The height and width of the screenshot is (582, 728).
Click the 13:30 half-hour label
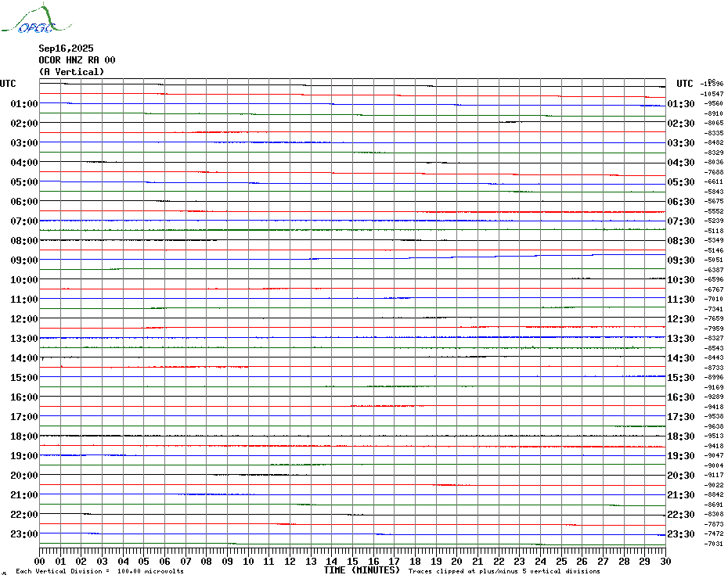tap(681, 339)
